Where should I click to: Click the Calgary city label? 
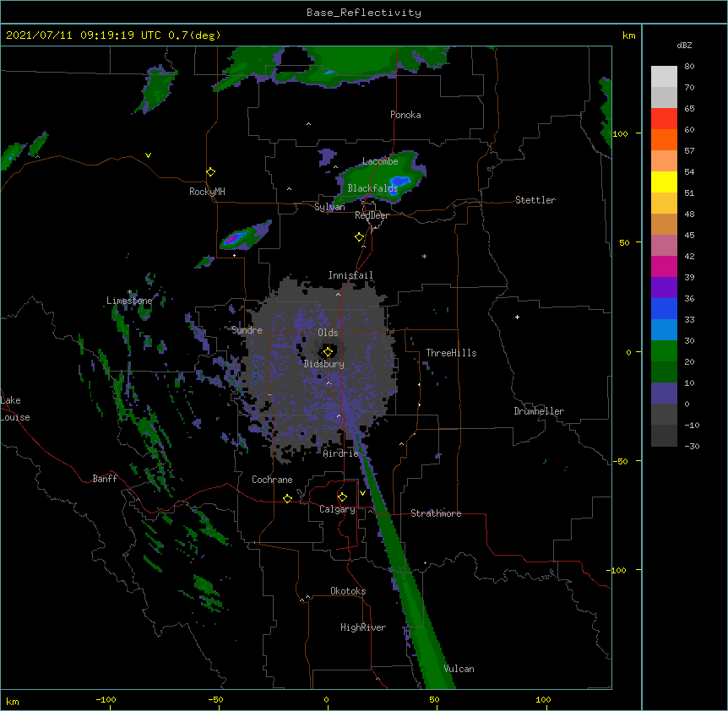[337, 509]
